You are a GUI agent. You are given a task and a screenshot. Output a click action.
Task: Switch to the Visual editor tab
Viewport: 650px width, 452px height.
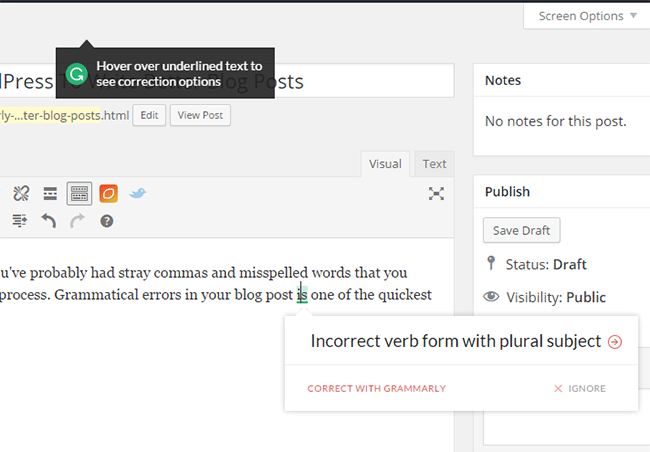point(385,164)
